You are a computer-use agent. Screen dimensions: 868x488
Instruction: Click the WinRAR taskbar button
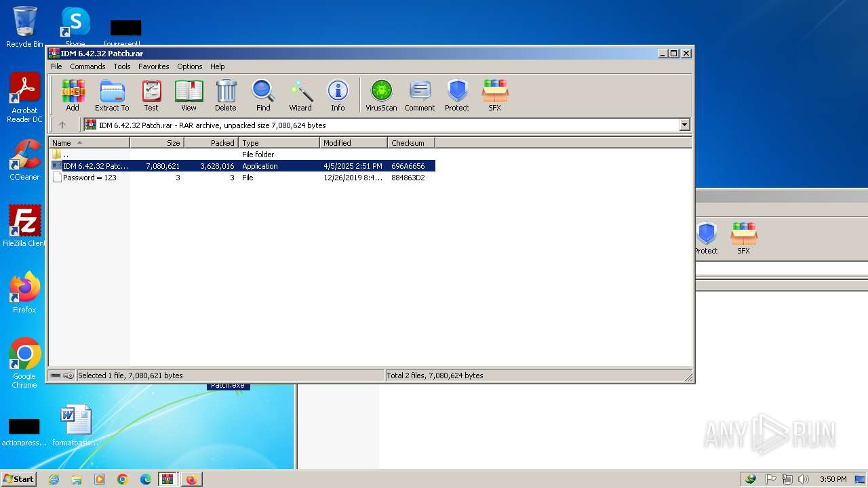point(167,479)
